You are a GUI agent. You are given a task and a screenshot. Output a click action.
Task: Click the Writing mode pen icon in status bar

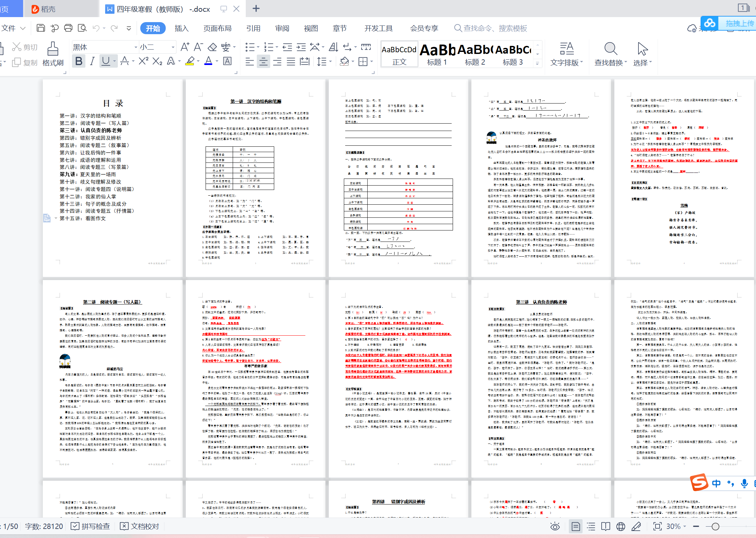click(x=636, y=526)
